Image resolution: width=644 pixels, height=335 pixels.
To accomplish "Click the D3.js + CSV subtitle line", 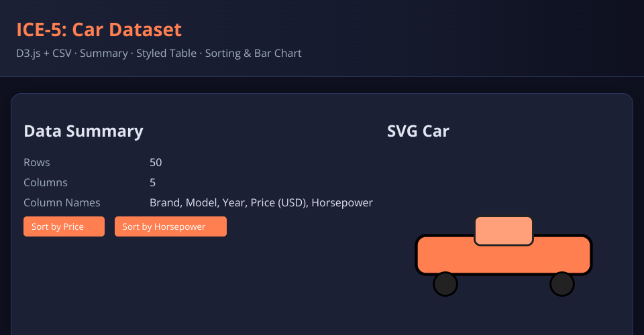I will (x=159, y=53).
